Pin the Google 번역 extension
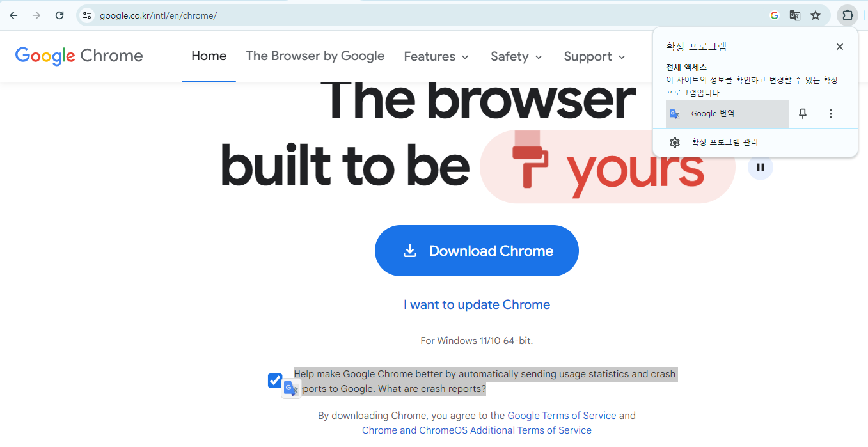The image size is (868, 447). coord(803,114)
